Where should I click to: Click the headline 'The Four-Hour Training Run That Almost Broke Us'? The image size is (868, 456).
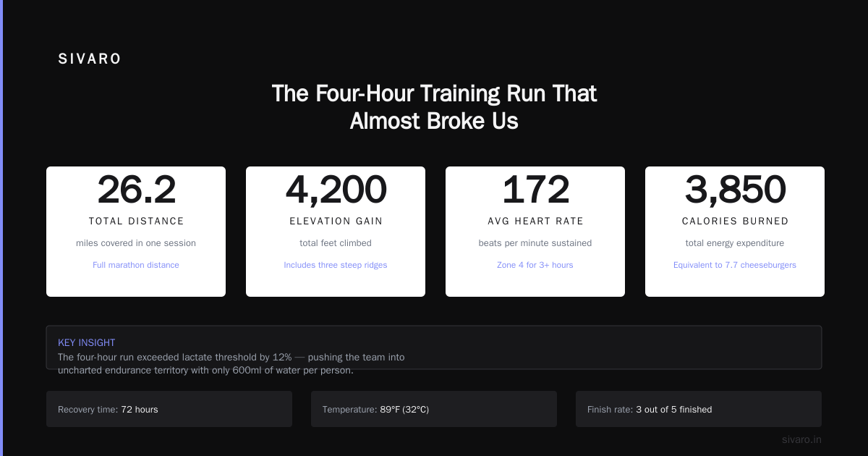click(x=434, y=107)
